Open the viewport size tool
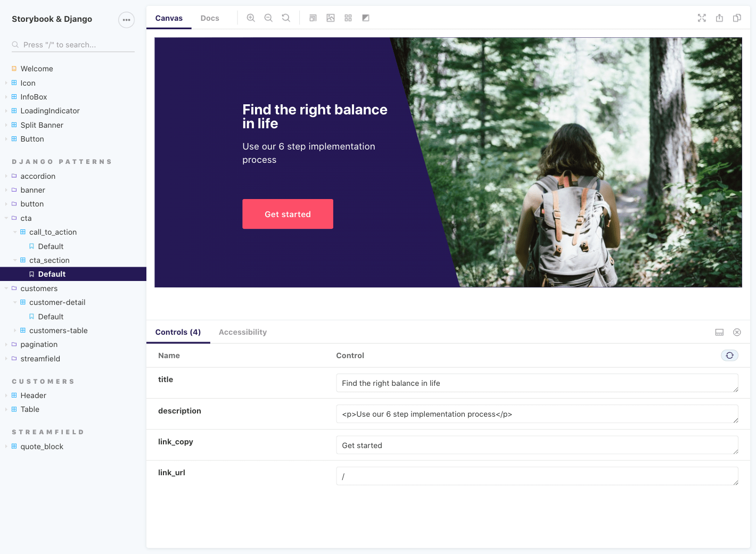This screenshot has height=554, width=756. click(x=313, y=18)
